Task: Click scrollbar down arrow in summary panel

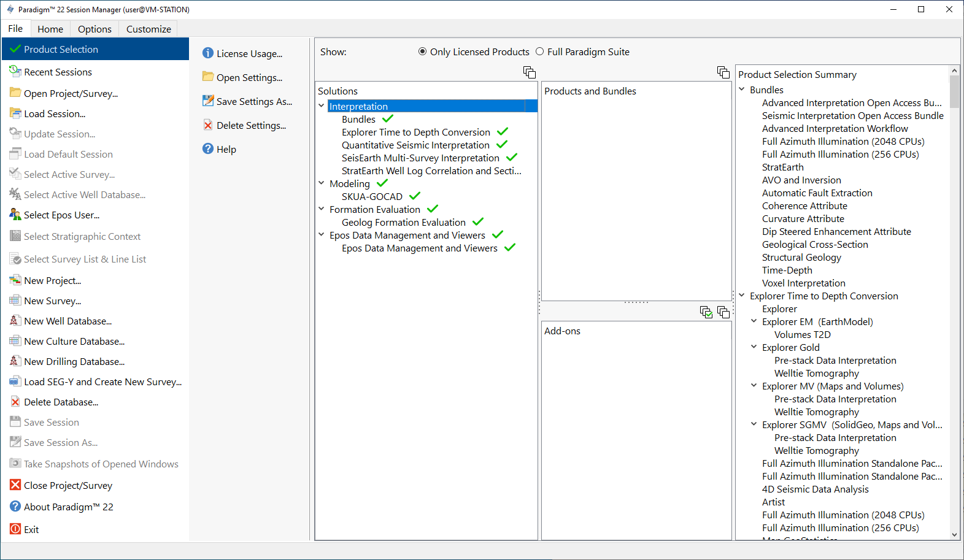Action: (954, 535)
